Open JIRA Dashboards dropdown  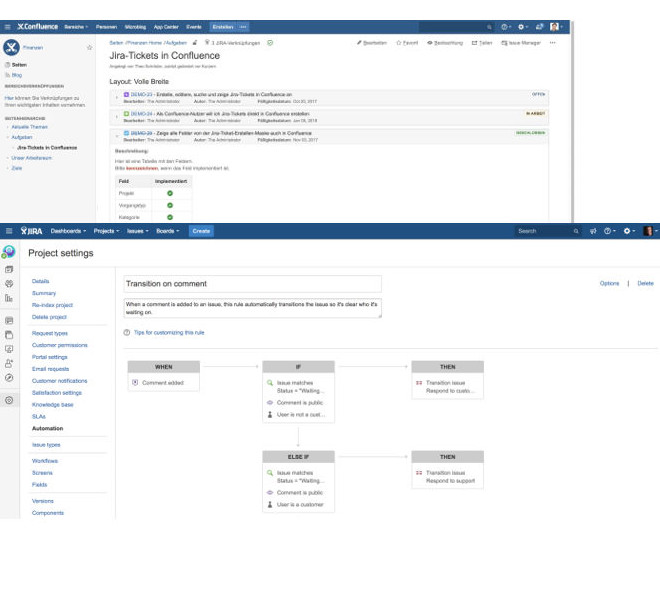(x=68, y=231)
